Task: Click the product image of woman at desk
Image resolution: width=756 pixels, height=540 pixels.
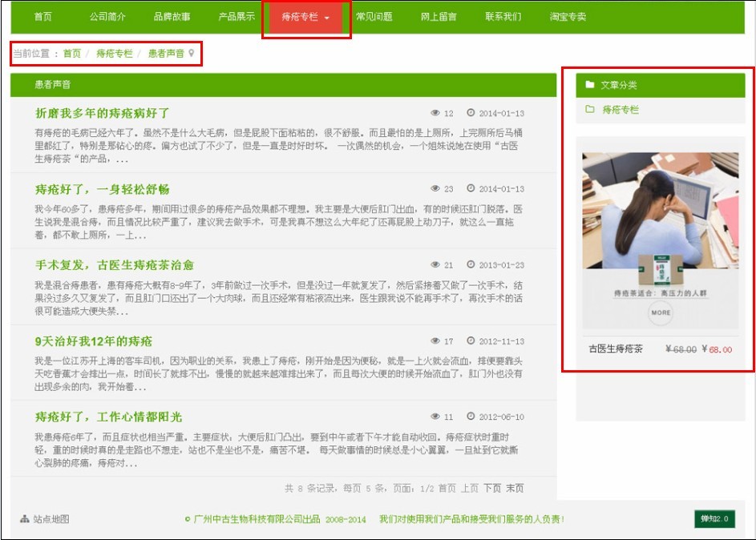Action: (x=660, y=211)
